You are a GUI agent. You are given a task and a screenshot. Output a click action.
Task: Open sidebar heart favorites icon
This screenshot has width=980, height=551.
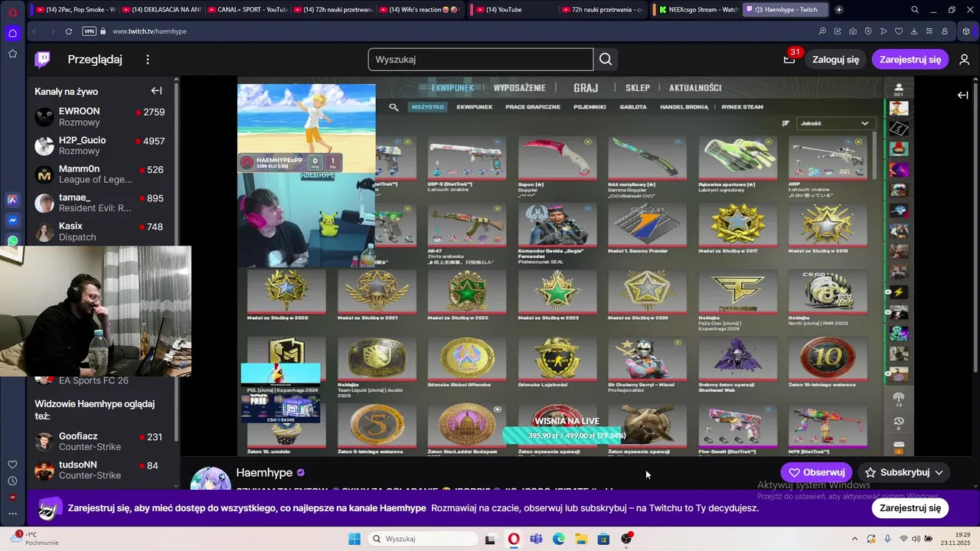12,465
